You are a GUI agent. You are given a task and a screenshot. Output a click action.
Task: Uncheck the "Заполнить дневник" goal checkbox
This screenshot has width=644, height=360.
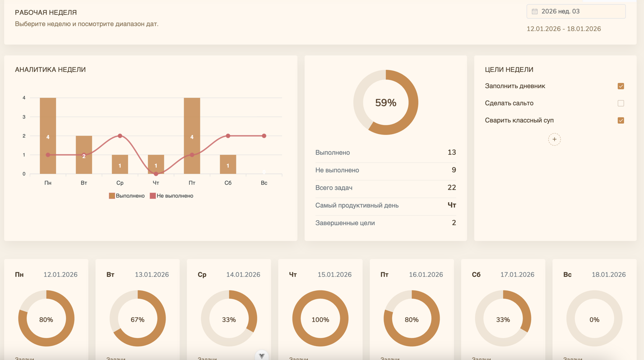coord(621,86)
